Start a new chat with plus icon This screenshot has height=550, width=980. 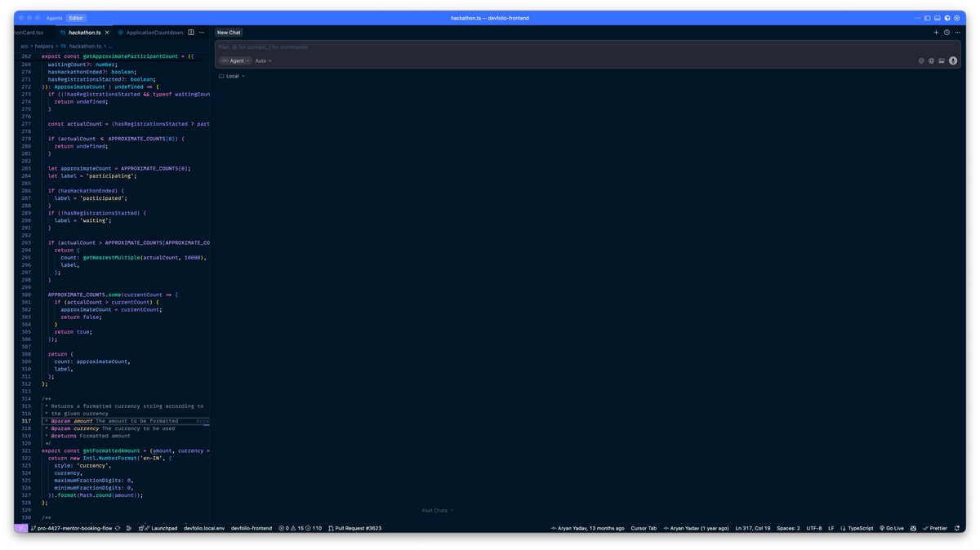click(936, 33)
